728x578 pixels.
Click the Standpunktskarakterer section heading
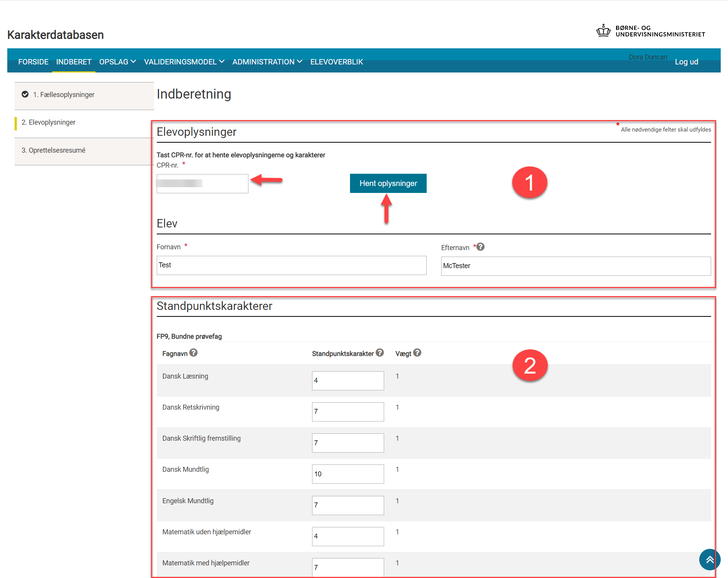point(214,306)
